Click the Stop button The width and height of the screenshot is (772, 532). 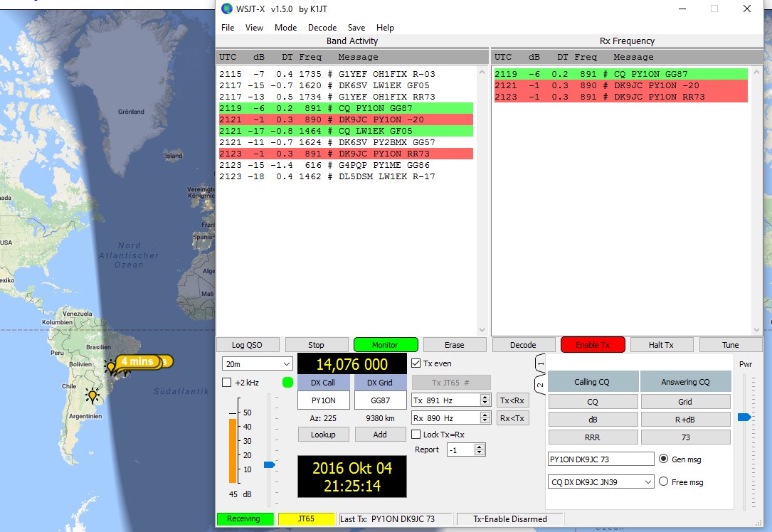coord(316,345)
